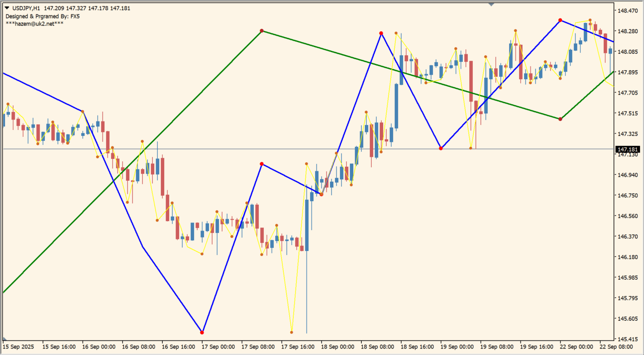Click the dark red dot at the green line's low
Viewport: 644px width, 355px height.
[560, 119]
